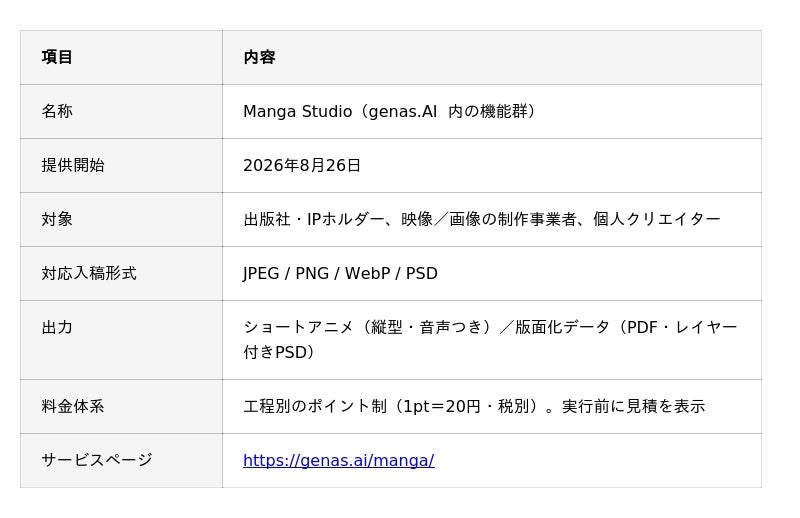Click the 2026年8月26日 date cell
This screenshot has width=800, height=518.
[x=492, y=165]
